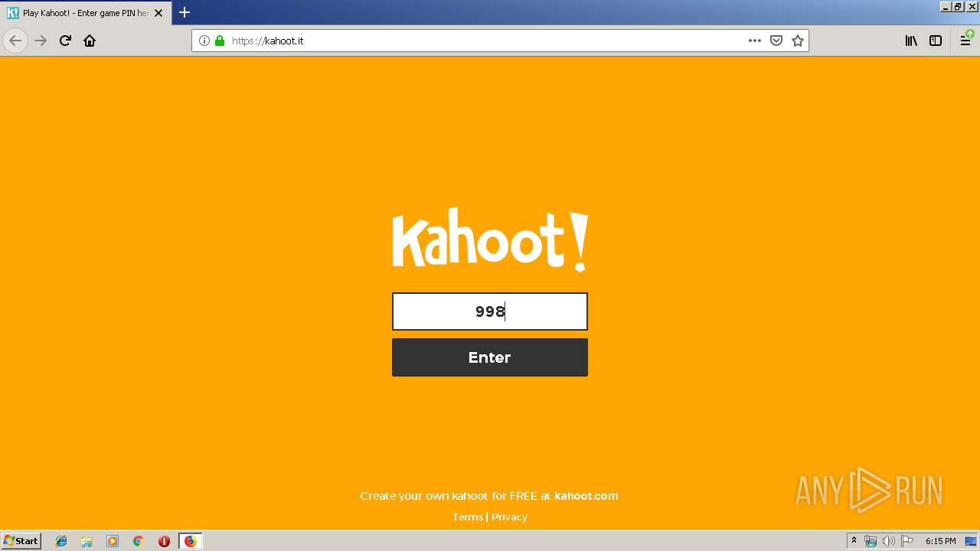Reload the current page
The width and height of the screenshot is (980, 551).
65,41
